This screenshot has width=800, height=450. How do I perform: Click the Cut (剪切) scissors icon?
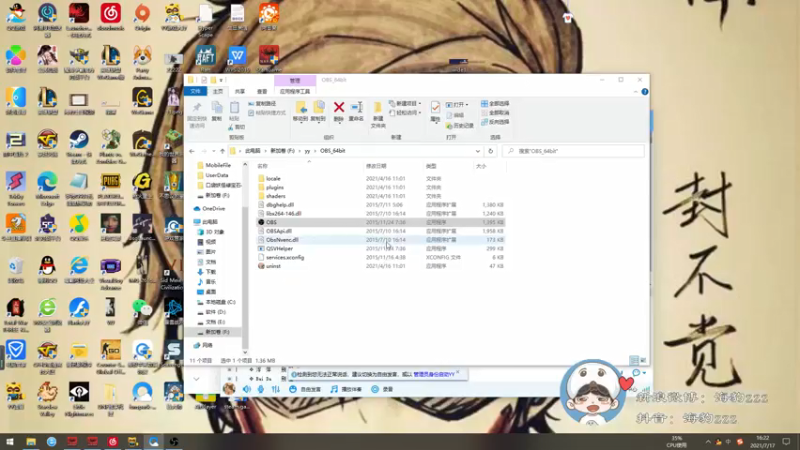(x=237, y=127)
